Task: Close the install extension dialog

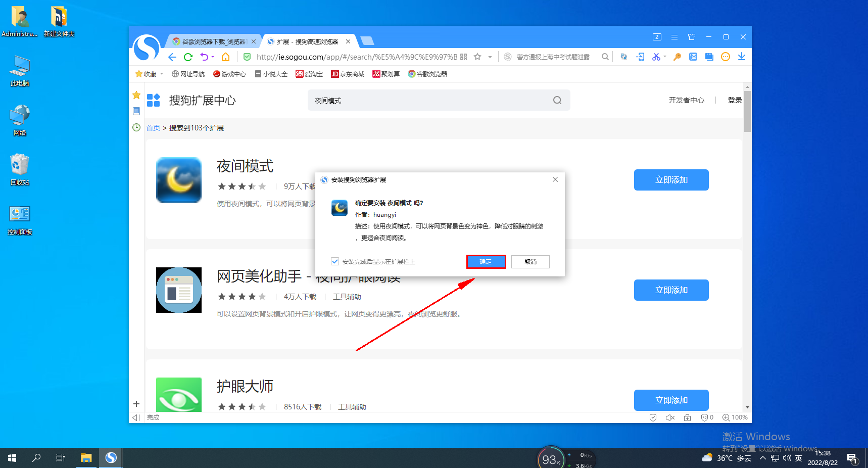Action: pos(555,179)
